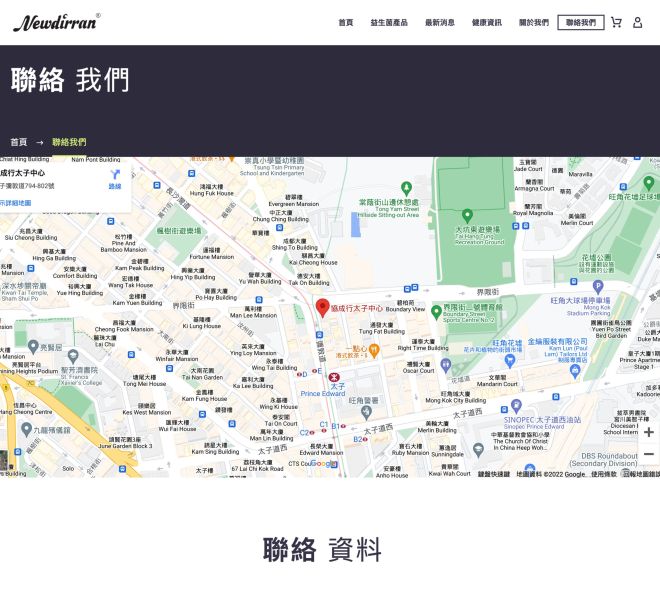Viewport: 660px width, 600px height.
Task: Click the shopping cart pin under 旺角花墟
Action: [x=510, y=361]
